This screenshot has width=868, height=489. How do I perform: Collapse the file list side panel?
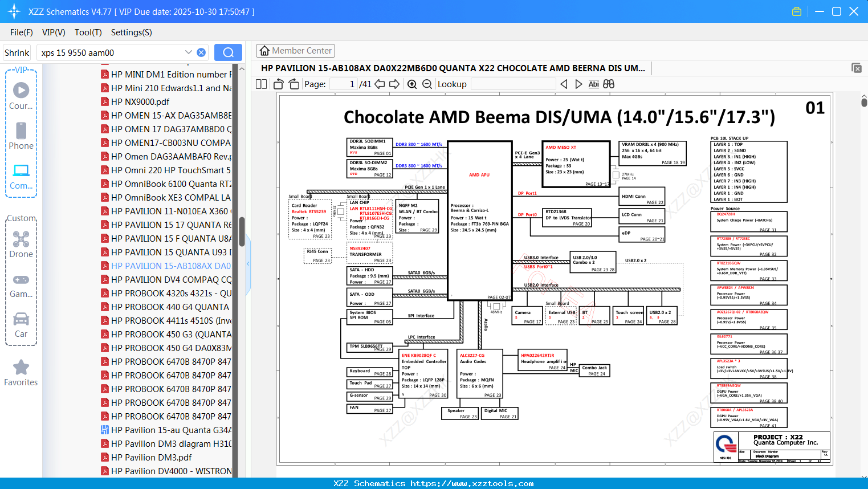248,264
